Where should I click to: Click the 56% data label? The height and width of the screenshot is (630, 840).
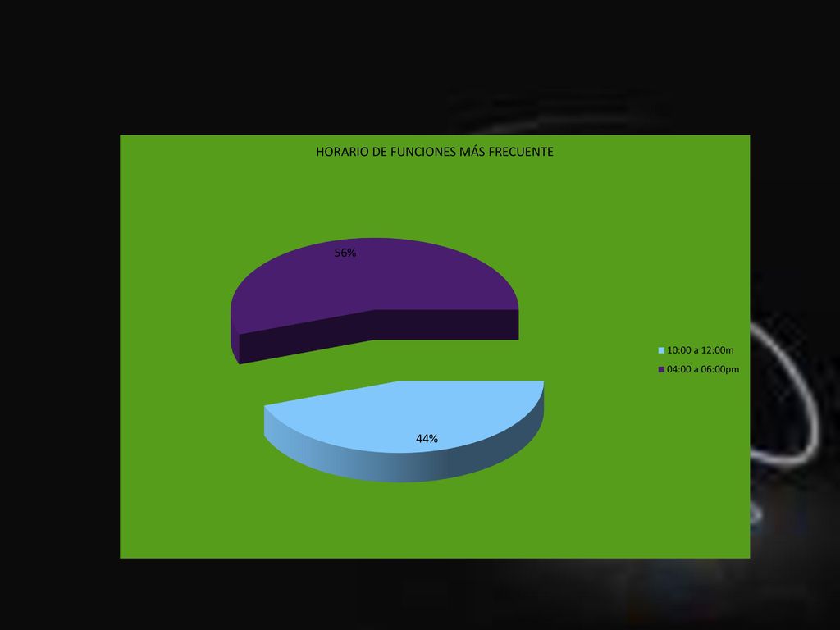coord(345,253)
